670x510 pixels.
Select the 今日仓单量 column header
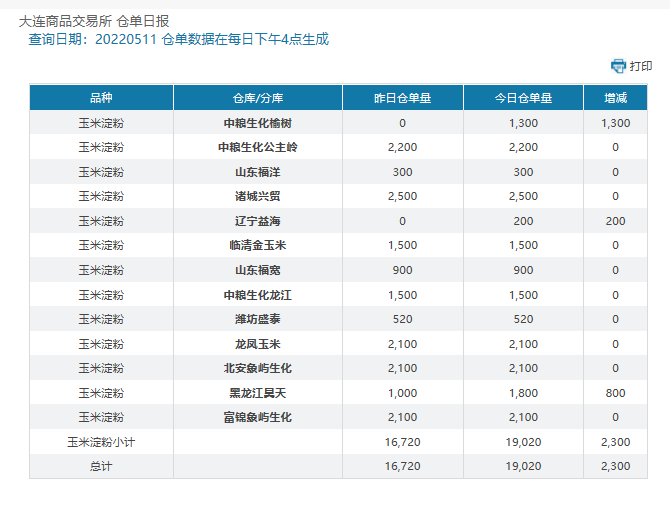(x=524, y=98)
